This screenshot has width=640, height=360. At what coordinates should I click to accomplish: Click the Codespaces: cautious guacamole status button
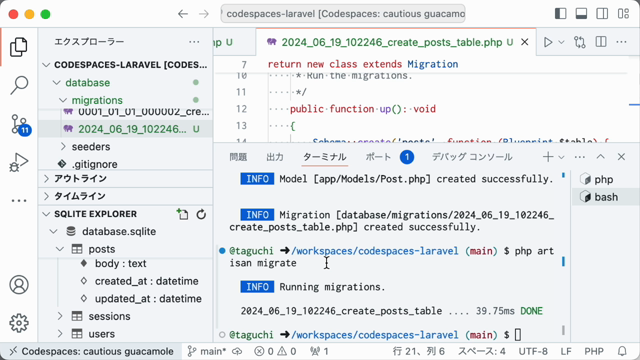click(x=91, y=351)
